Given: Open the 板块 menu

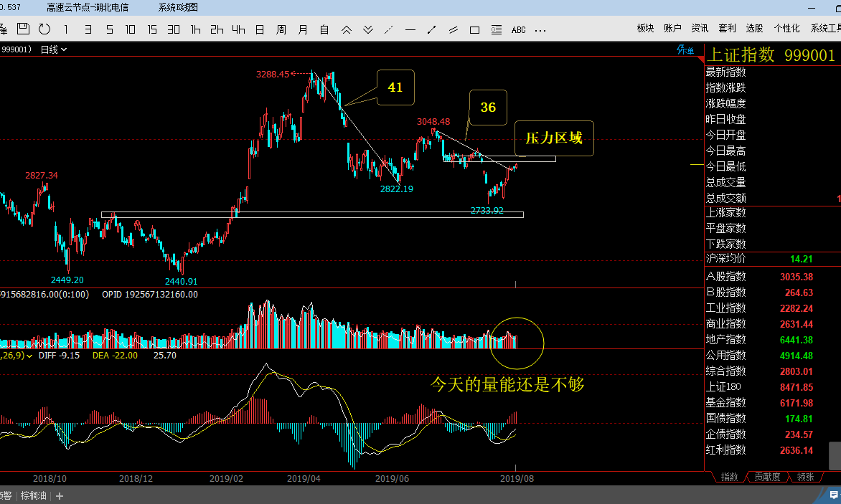Looking at the screenshot, I should click(645, 29).
